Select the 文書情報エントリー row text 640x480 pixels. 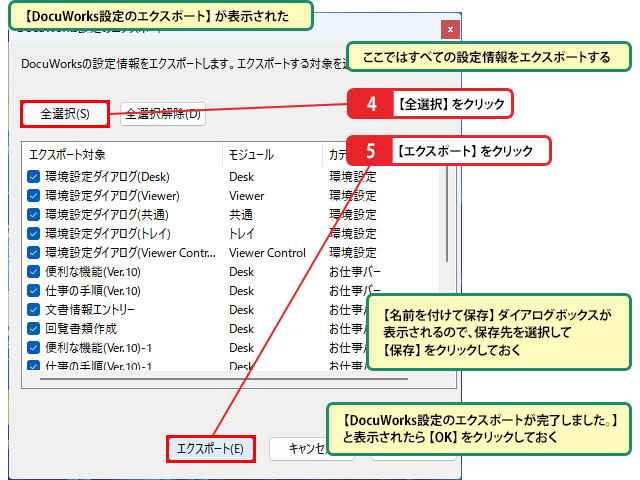click(90, 310)
